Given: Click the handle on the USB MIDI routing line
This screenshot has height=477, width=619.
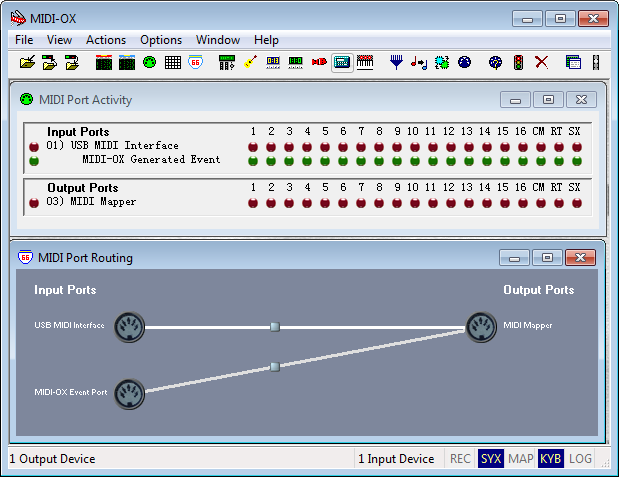Looking at the screenshot, I should click(x=274, y=326).
